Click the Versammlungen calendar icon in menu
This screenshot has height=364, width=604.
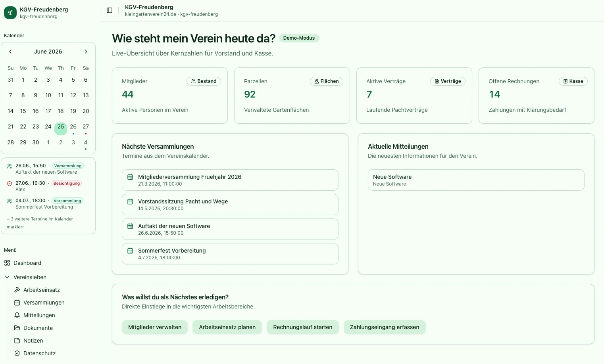(17, 303)
